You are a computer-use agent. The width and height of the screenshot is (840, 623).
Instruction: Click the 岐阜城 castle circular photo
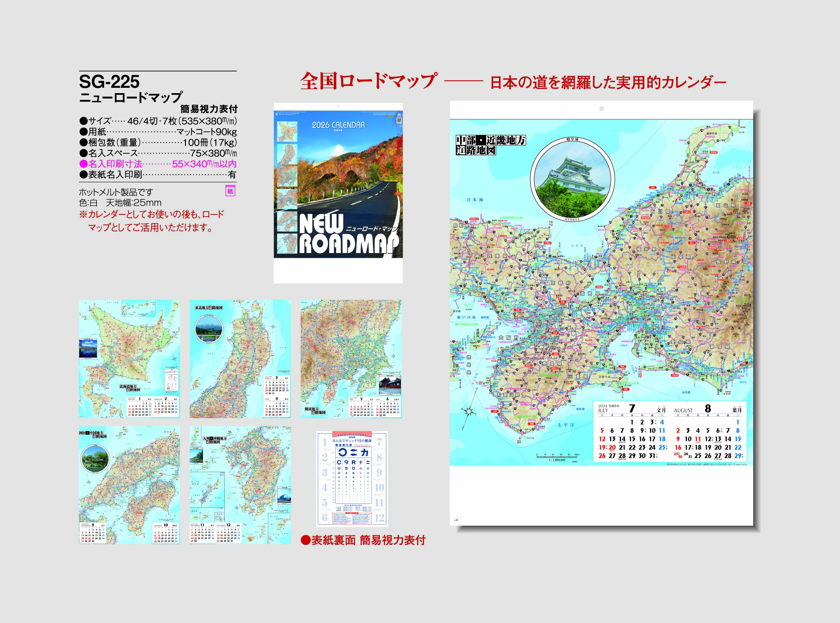(572, 180)
